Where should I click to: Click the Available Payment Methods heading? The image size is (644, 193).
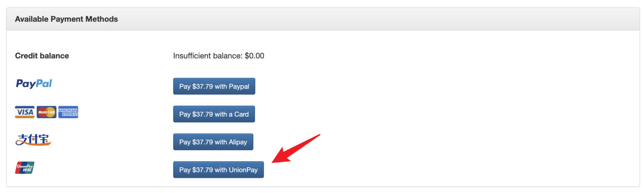pyautogui.click(x=66, y=19)
